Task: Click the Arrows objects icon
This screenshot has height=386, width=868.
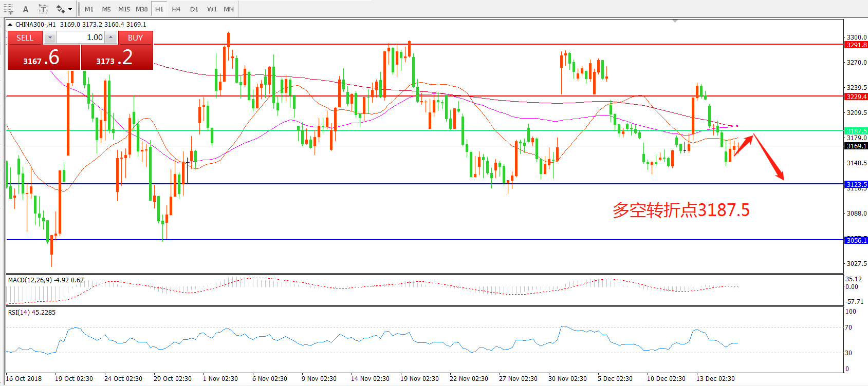Action: click(61, 9)
